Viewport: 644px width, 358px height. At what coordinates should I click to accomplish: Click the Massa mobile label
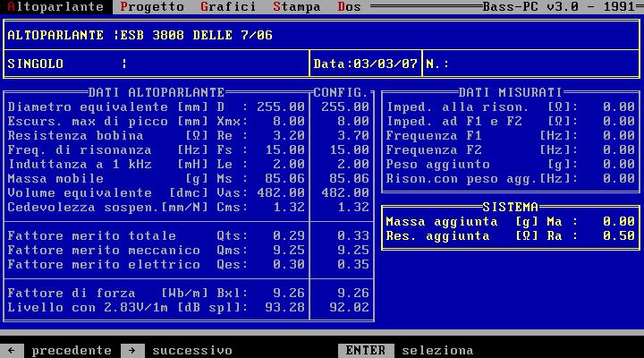[x=55, y=178]
